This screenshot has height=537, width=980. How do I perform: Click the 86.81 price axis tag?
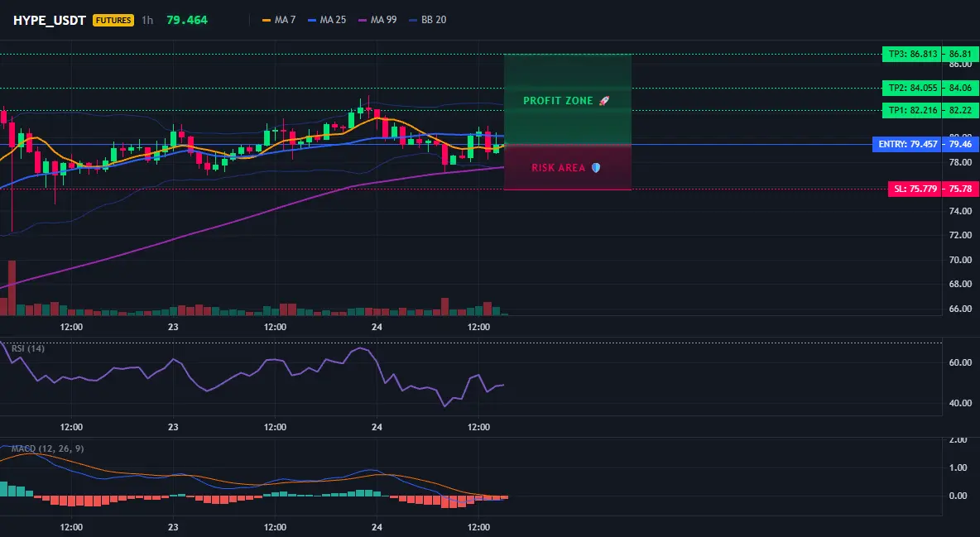pos(961,55)
